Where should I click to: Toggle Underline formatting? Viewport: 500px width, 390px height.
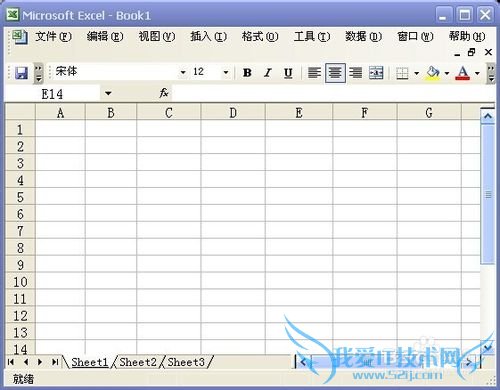click(x=288, y=73)
